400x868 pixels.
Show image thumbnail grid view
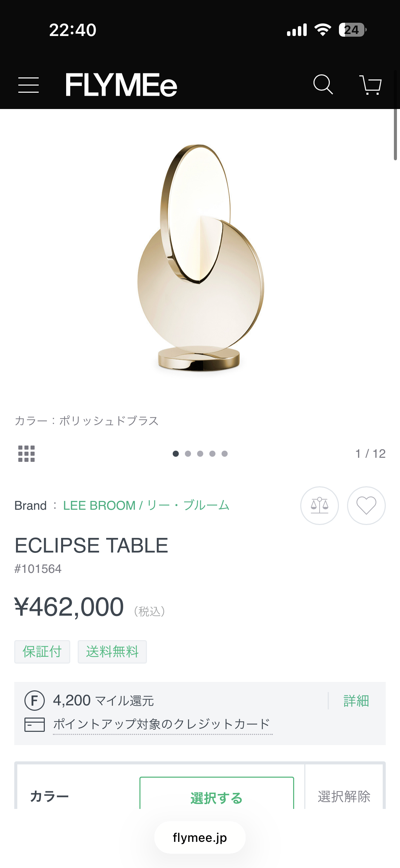[26, 454]
